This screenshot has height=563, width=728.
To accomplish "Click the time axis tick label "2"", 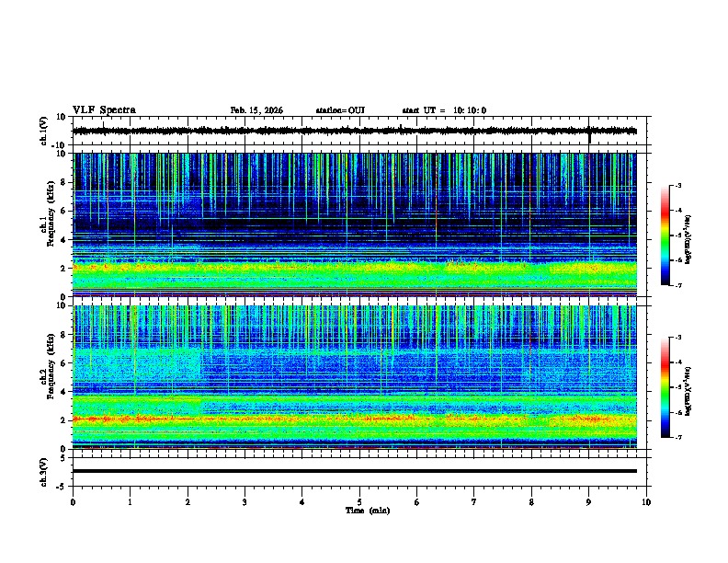I will tap(188, 502).
